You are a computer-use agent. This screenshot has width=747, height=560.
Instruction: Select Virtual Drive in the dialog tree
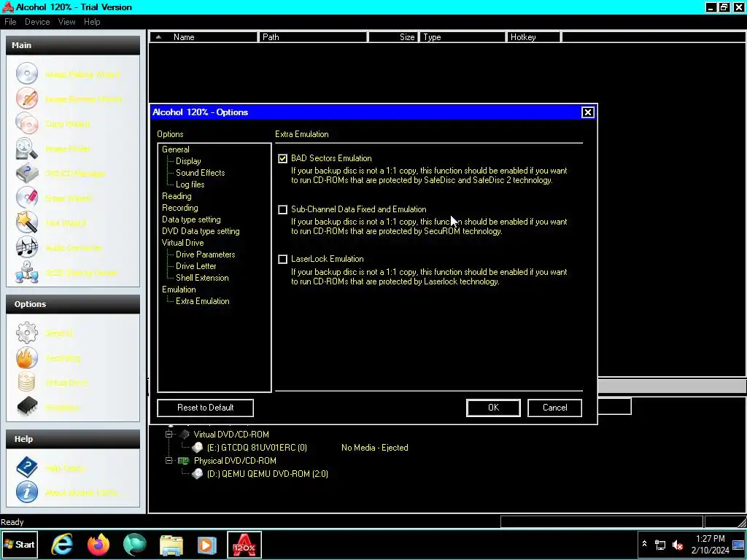(182, 243)
